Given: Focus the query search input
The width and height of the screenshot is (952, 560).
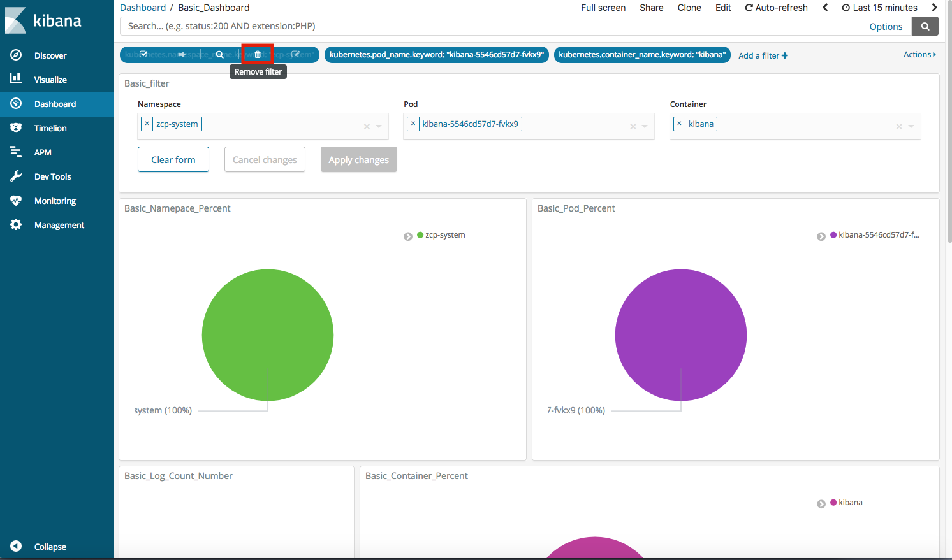Looking at the screenshot, I should pyautogui.click(x=515, y=26).
